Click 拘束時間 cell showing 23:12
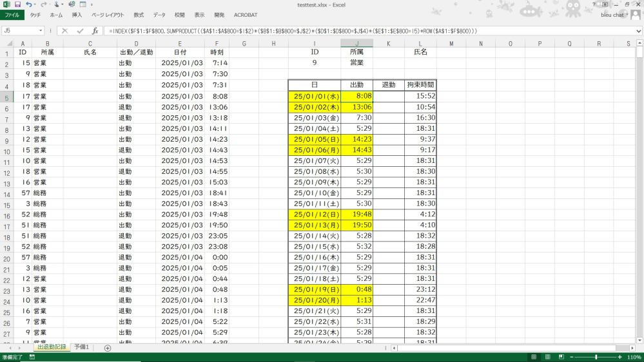 pos(420,289)
